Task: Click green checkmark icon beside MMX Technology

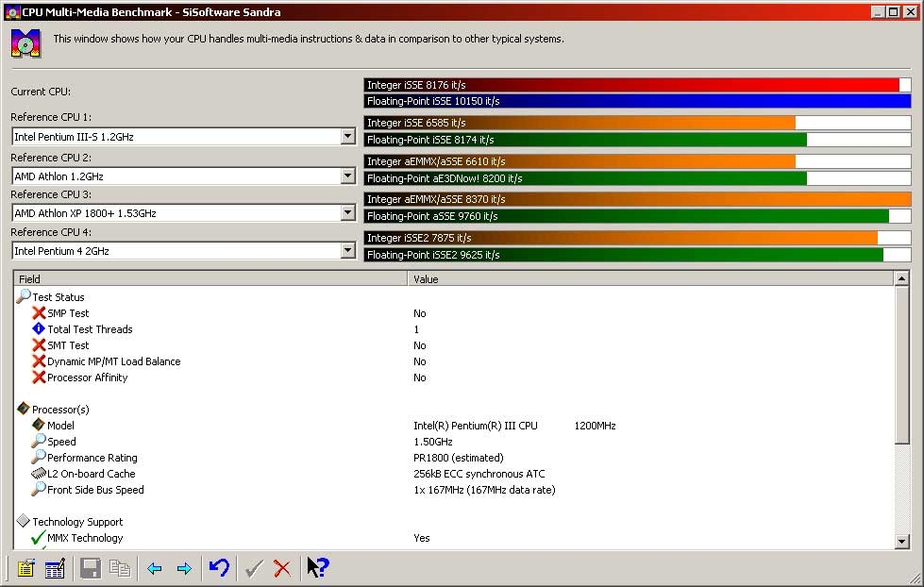Action: click(x=39, y=537)
